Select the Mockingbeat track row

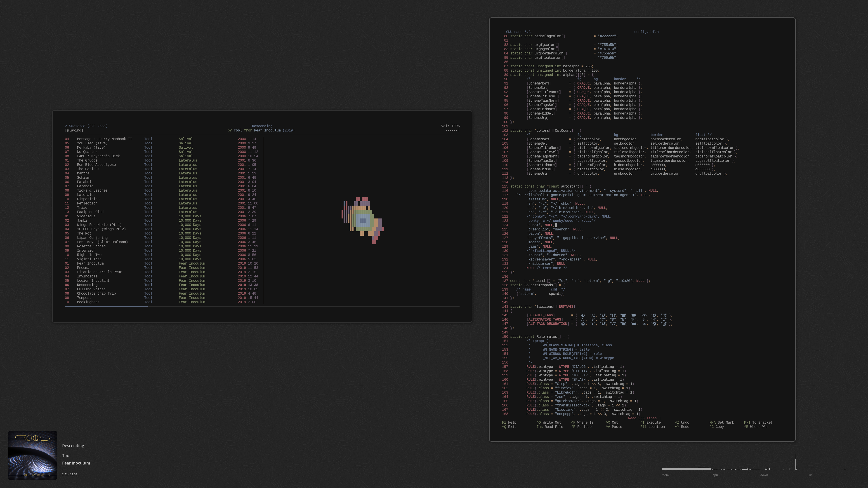[162, 302]
